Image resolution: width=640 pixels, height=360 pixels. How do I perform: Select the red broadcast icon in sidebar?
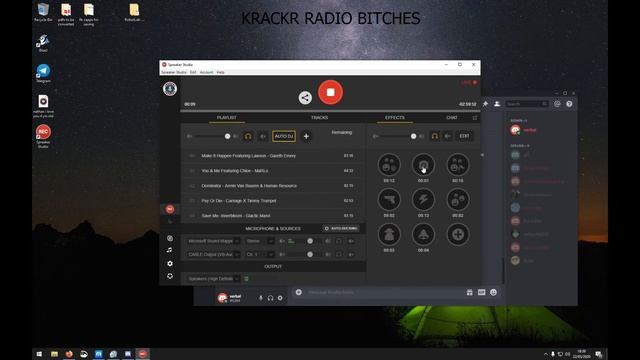click(170, 209)
